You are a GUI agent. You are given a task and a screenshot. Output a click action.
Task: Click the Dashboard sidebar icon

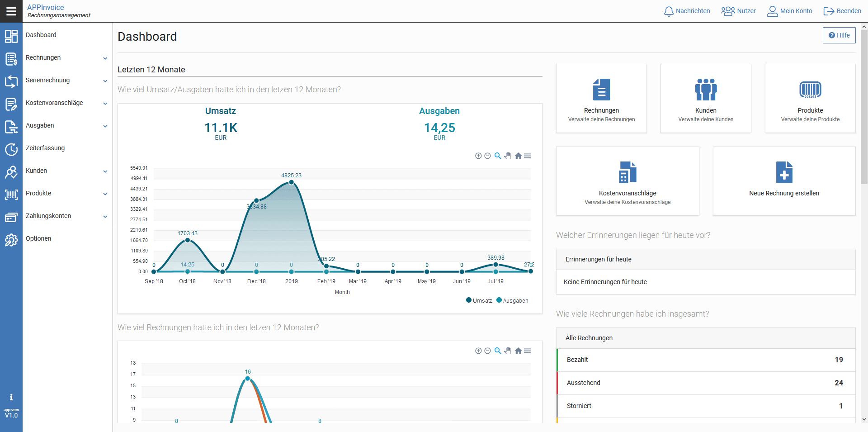point(11,36)
